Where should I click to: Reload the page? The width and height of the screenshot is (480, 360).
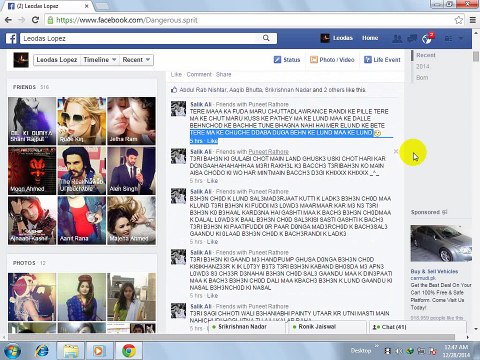coord(35,20)
